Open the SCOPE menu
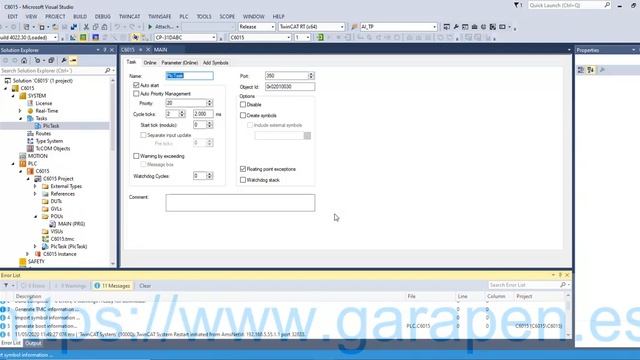 point(227,16)
